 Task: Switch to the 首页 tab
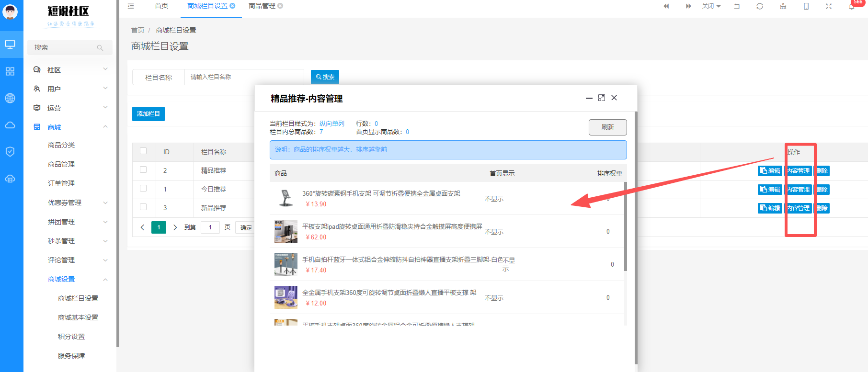click(x=161, y=6)
